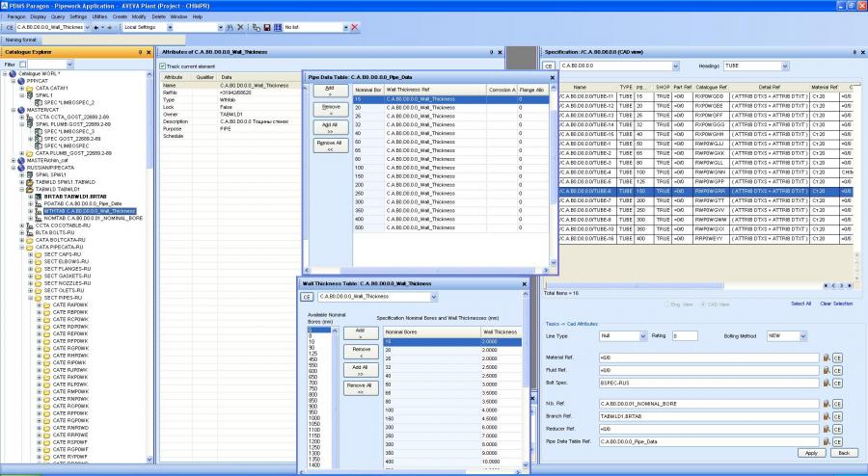Open the Query menu

(x=58, y=16)
